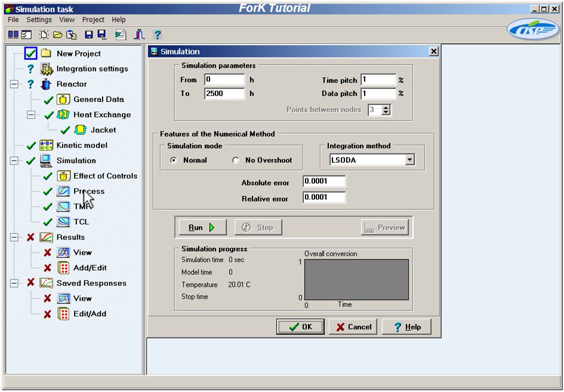Click the copy/import project toolbar icon
The image size is (564, 392).
click(72, 35)
